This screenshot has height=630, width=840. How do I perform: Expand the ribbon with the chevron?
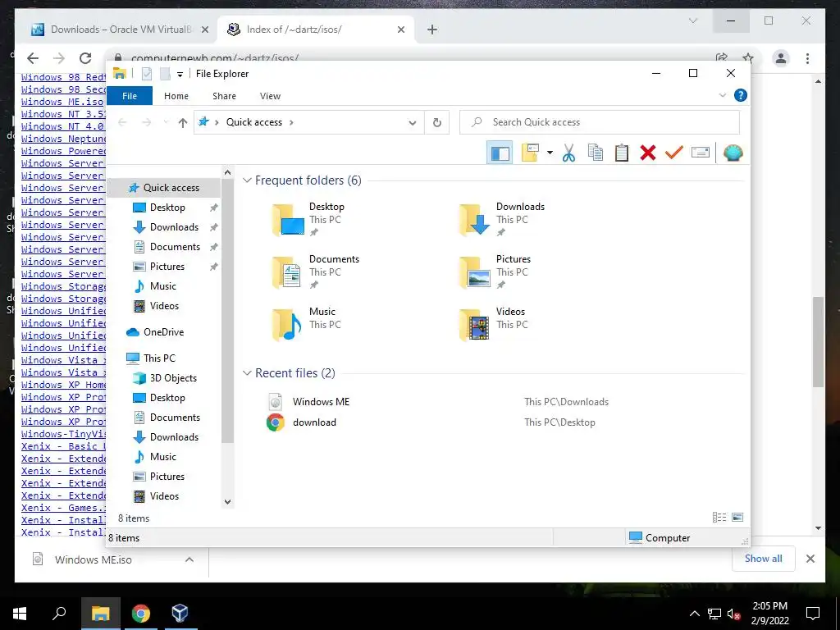coord(722,95)
